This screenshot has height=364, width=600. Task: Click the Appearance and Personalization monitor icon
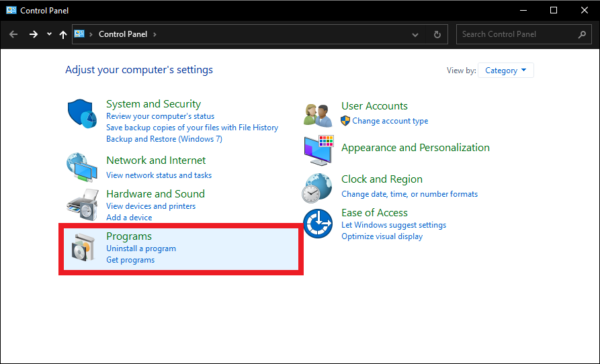coord(318,150)
